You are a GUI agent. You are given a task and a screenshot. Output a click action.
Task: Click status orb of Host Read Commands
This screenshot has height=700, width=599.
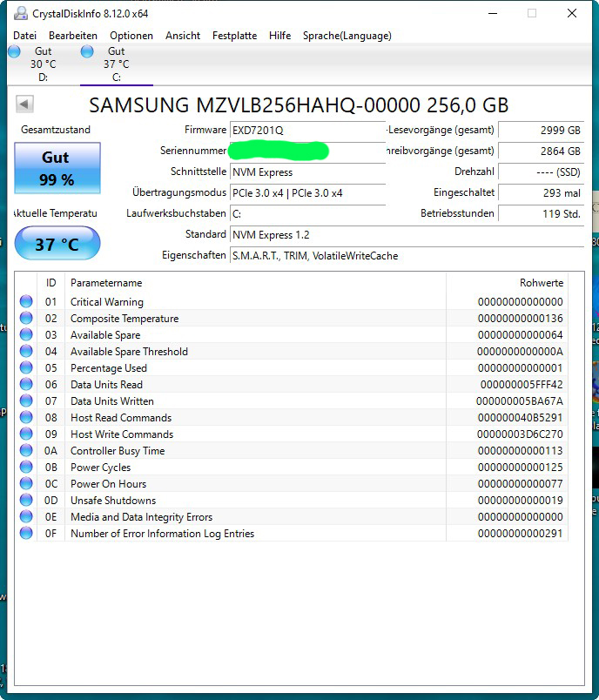[x=26, y=417]
